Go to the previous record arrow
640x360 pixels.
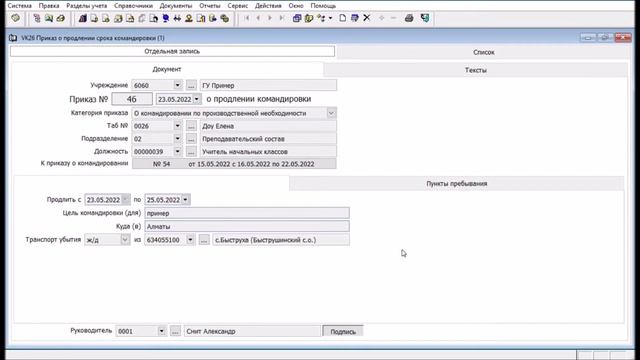(x=258, y=18)
